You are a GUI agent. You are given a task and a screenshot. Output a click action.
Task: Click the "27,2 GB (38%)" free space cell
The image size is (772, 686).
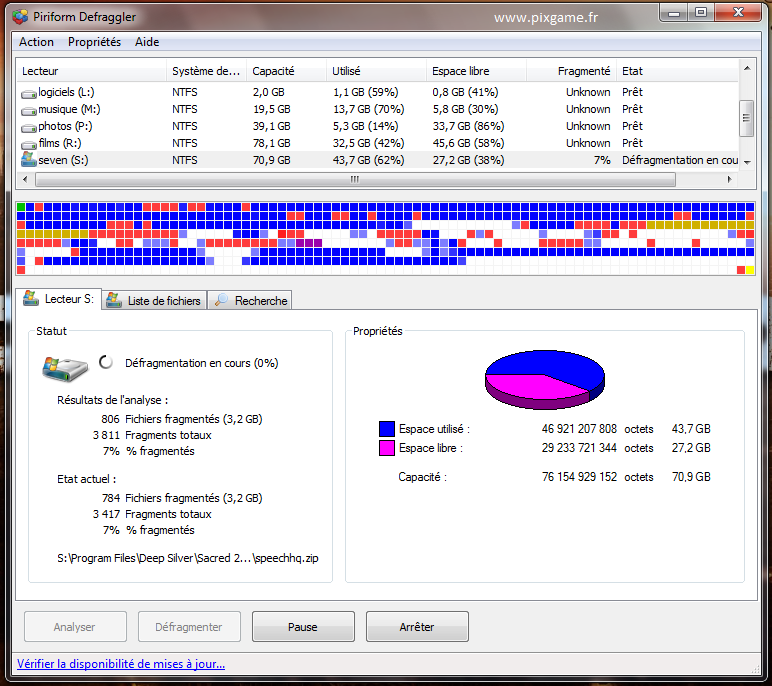[468, 161]
